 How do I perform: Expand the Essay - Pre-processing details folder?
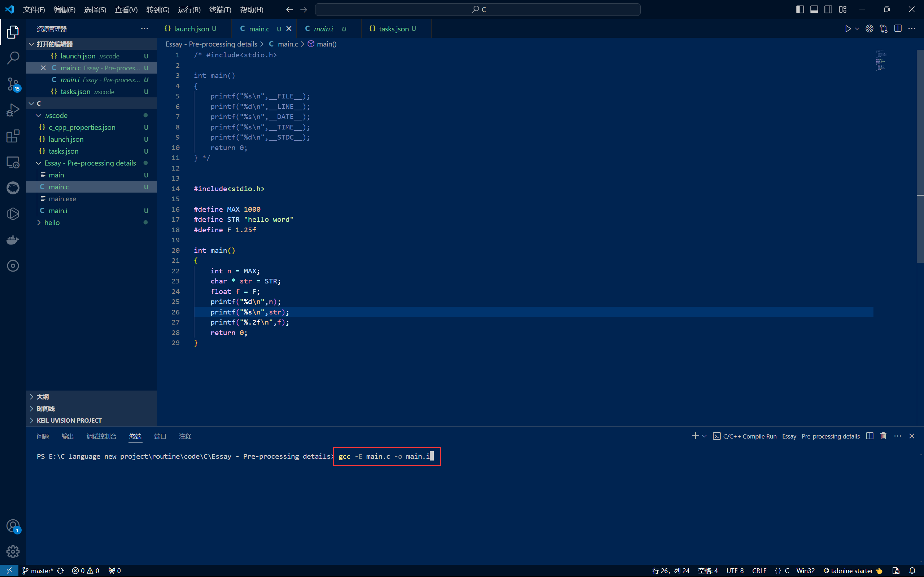coord(39,163)
